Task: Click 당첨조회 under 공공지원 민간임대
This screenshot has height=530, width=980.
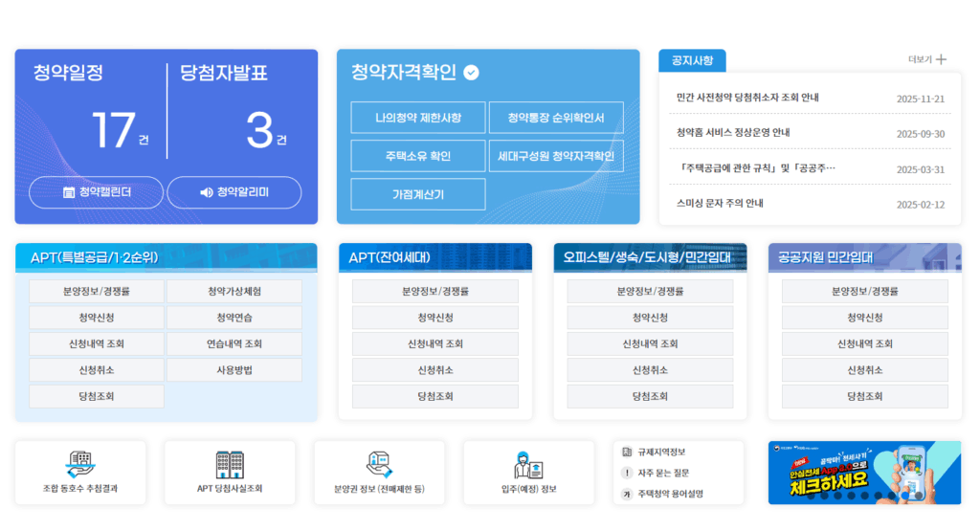Action: 865,396
